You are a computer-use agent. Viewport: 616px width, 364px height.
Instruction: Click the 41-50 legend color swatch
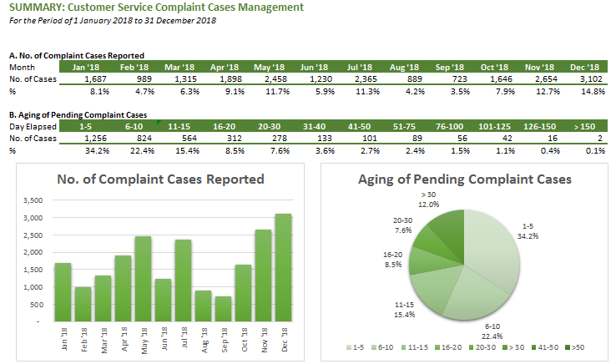[x=534, y=347]
